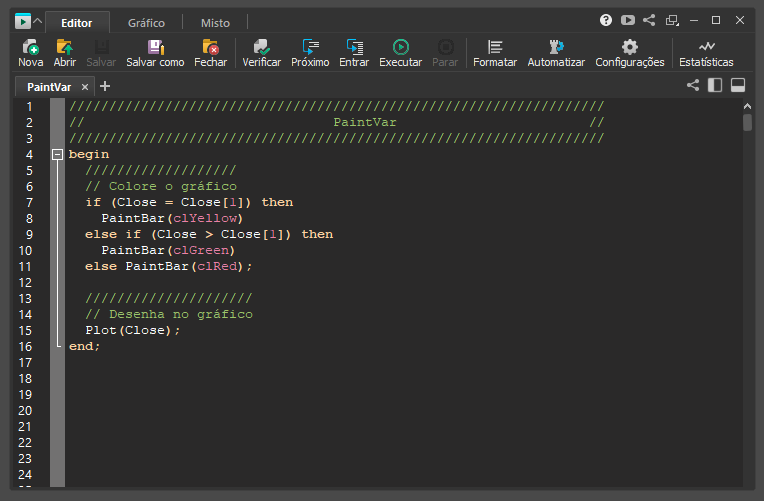764x501 pixels.
Task: Toggle the side panel layout icon
Action: [x=715, y=85]
